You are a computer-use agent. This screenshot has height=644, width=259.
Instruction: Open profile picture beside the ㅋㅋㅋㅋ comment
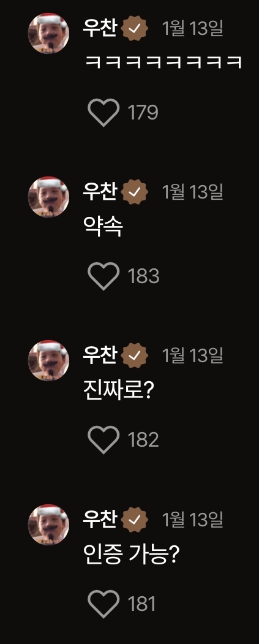point(48,33)
